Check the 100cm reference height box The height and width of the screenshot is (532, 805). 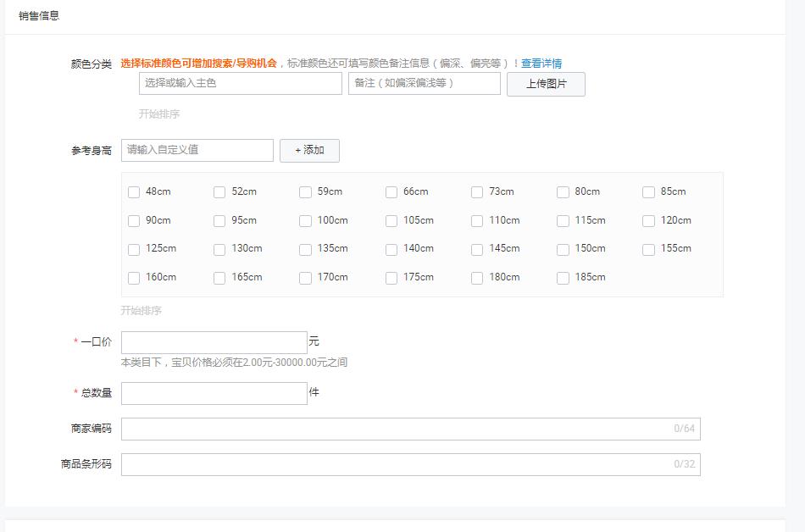[305, 221]
